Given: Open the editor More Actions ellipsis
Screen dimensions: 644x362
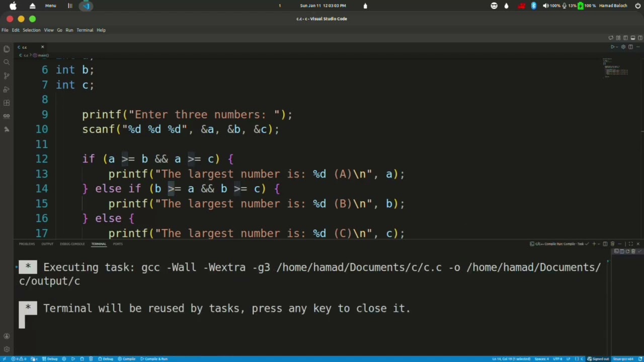Looking at the screenshot, I should tap(637, 47).
